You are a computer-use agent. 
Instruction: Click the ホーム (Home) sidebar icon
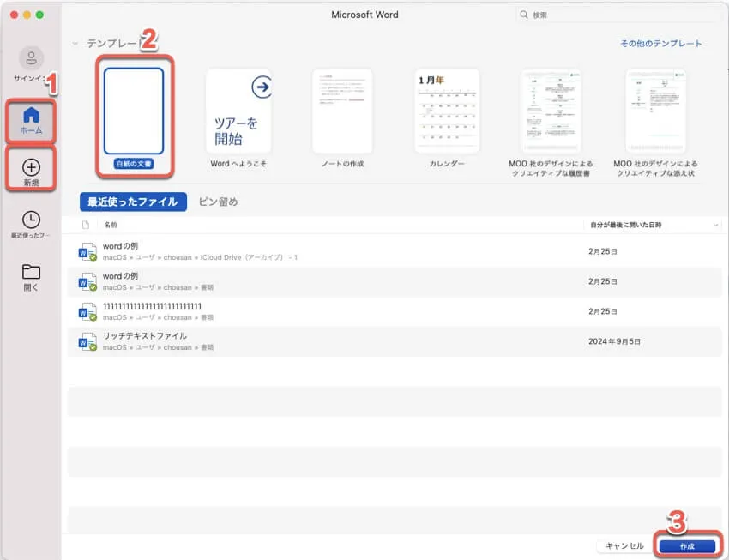pos(31,116)
